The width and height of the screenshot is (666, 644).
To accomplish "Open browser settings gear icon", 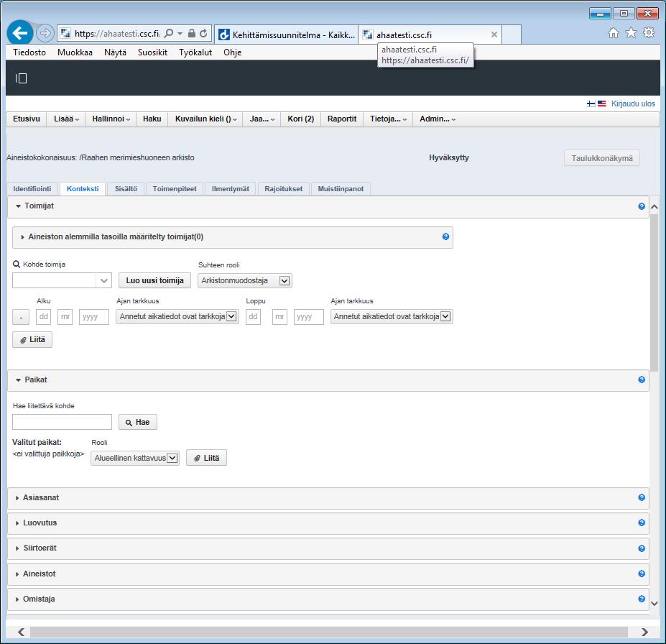I will [649, 33].
